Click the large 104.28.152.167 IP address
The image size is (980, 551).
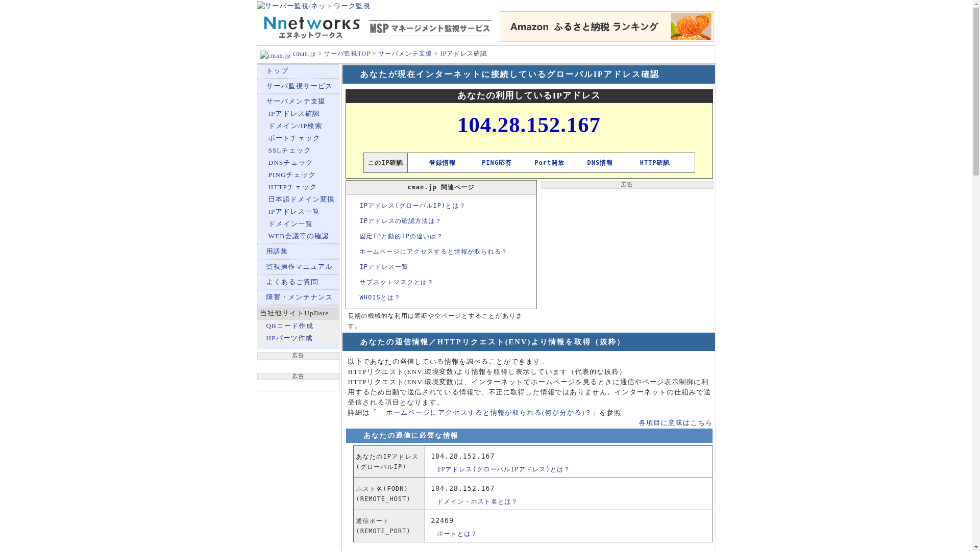529,125
